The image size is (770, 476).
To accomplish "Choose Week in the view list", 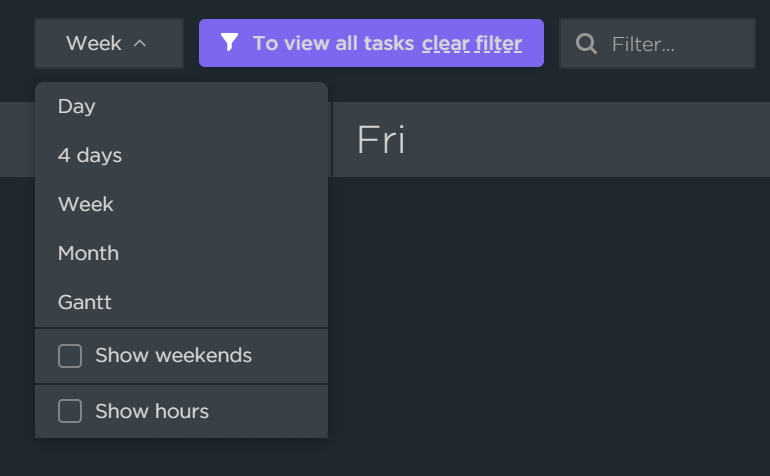I will click(86, 204).
